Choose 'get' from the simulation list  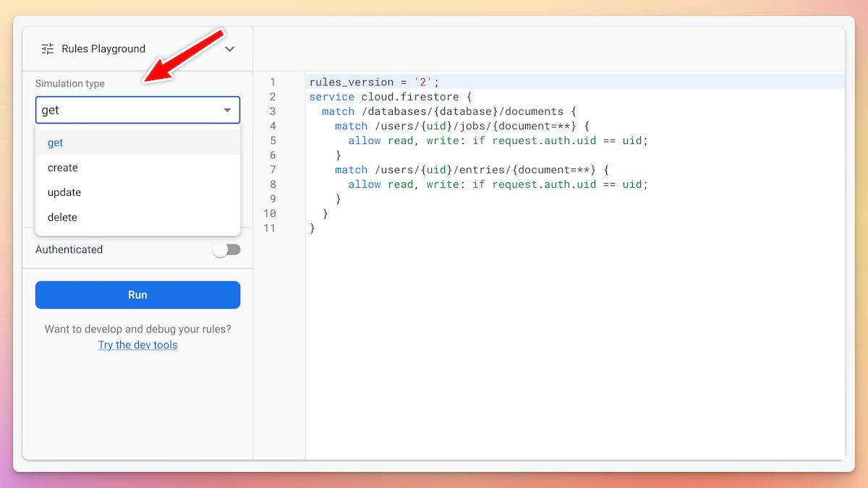(137, 142)
